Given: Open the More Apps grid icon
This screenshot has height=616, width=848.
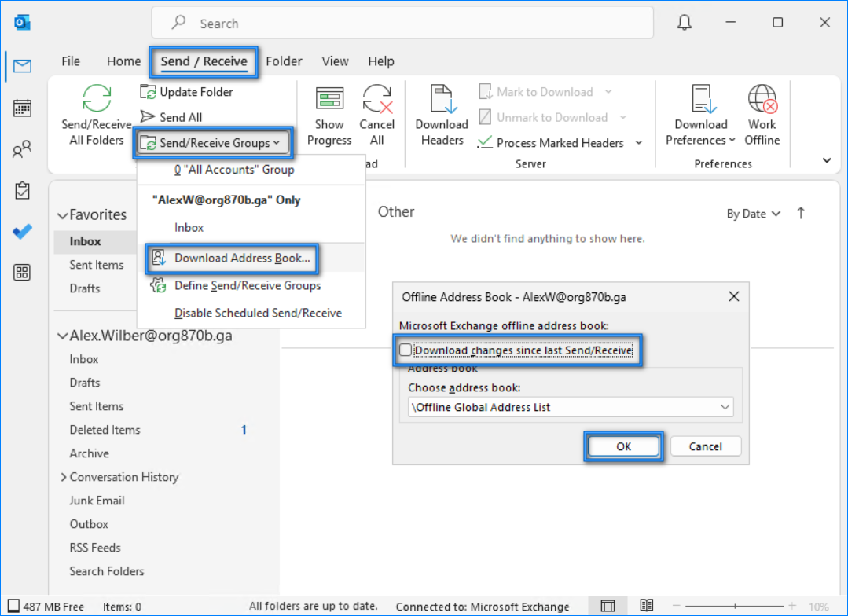Looking at the screenshot, I should [22, 272].
